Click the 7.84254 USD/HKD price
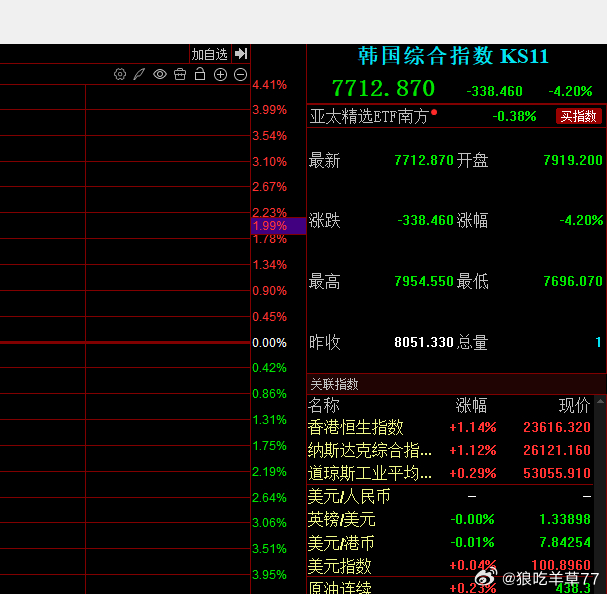This screenshot has width=607, height=594. pos(565,542)
